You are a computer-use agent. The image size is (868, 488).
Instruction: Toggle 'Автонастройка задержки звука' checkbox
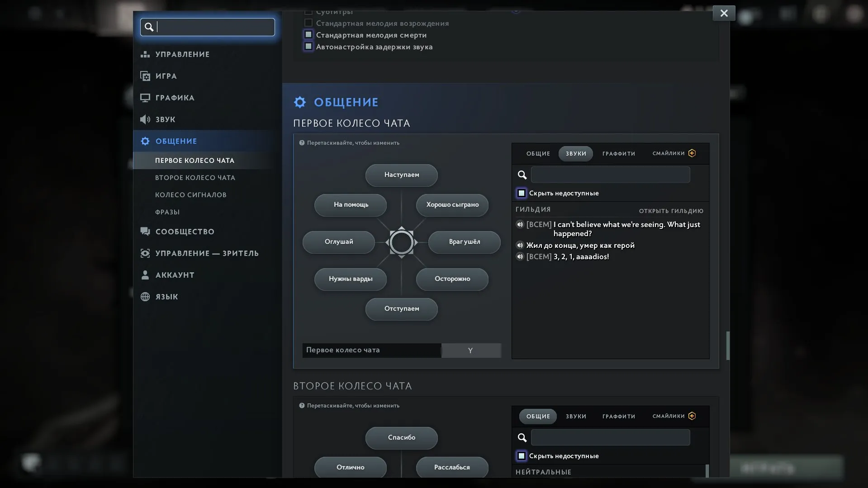(x=308, y=46)
